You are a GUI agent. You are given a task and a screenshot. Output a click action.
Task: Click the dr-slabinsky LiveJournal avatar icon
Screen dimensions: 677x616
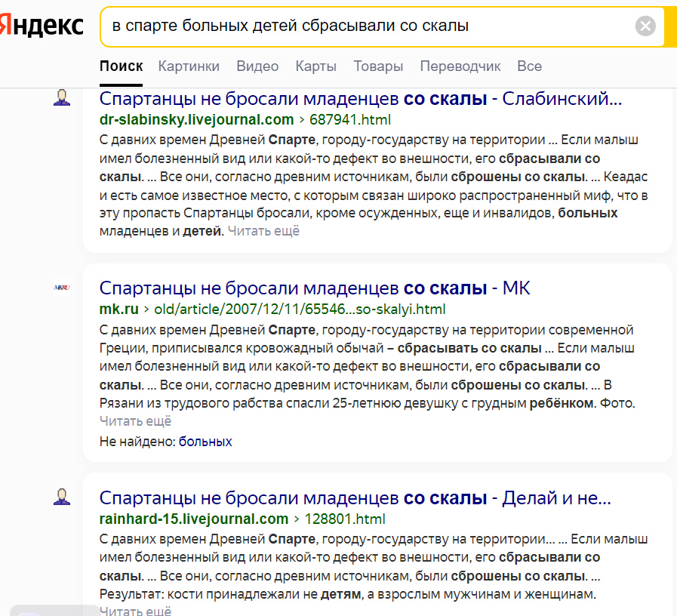pyautogui.click(x=62, y=98)
